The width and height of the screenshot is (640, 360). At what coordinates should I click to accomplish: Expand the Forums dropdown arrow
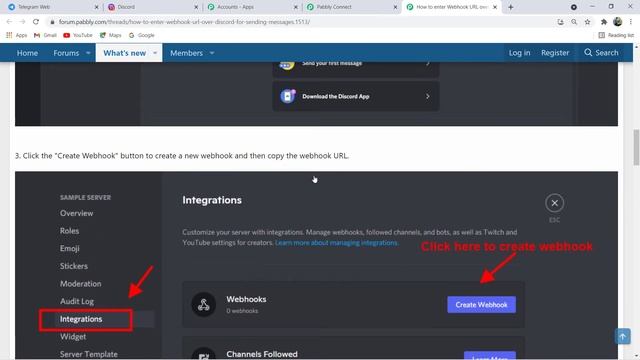coord(88,53)
